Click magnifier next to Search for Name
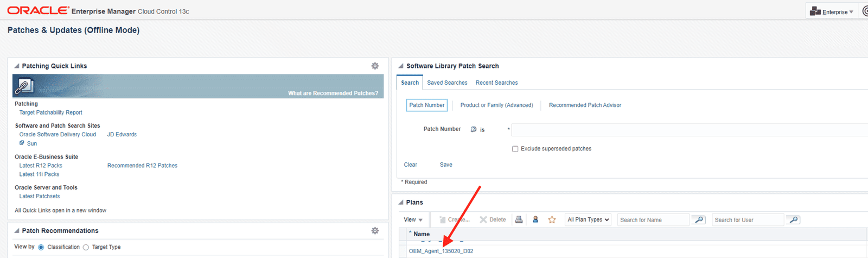 [699, 219]
